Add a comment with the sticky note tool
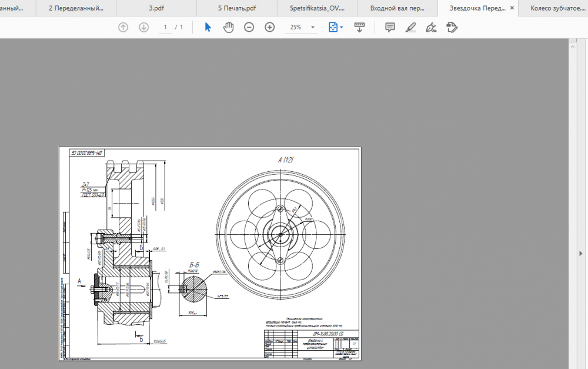Image resolution: width=588 pixels, height=369 pixels. tap(390, 27)
